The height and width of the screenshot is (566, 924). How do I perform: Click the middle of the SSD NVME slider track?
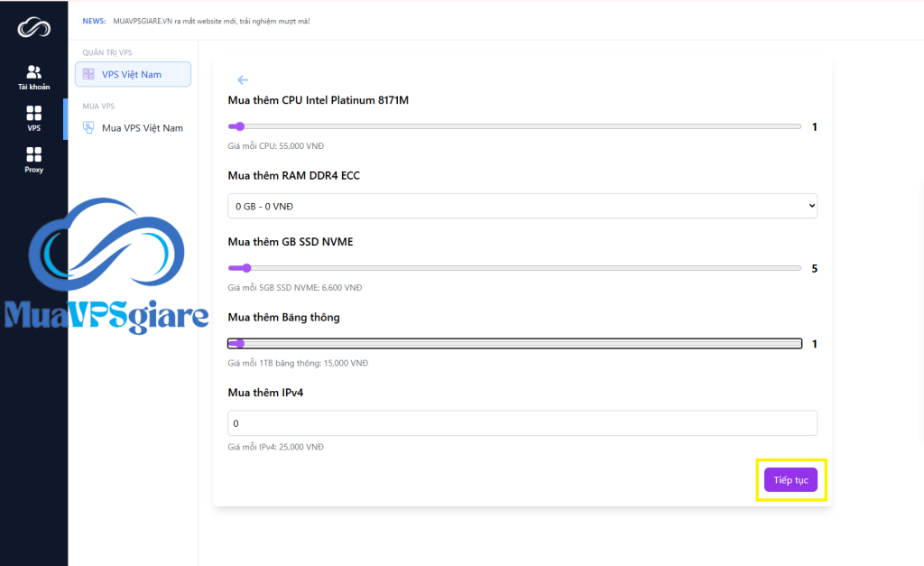(x=514, y=268)
